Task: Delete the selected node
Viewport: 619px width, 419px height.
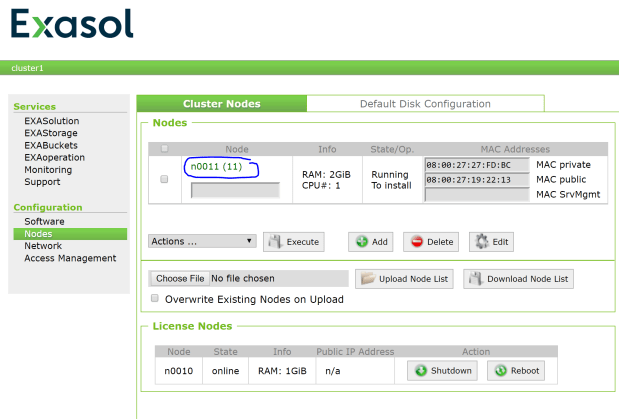Action: [x=430, y=241]
